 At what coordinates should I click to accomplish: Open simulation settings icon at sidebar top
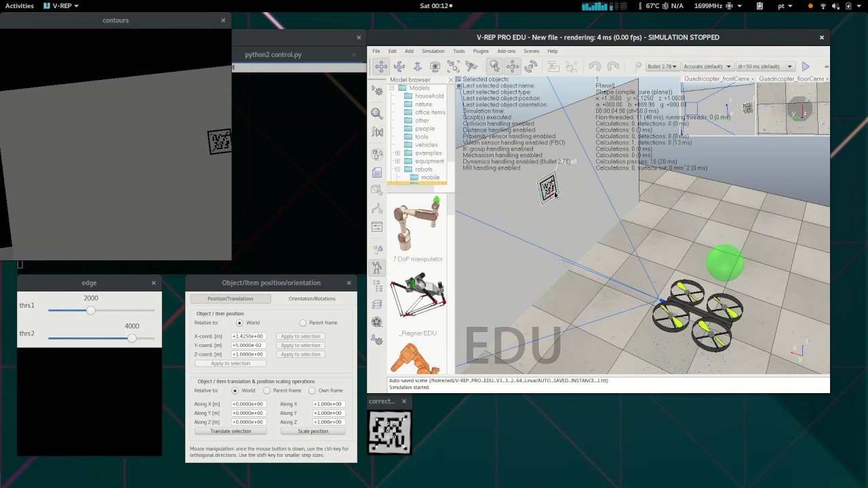coord(377,89)
